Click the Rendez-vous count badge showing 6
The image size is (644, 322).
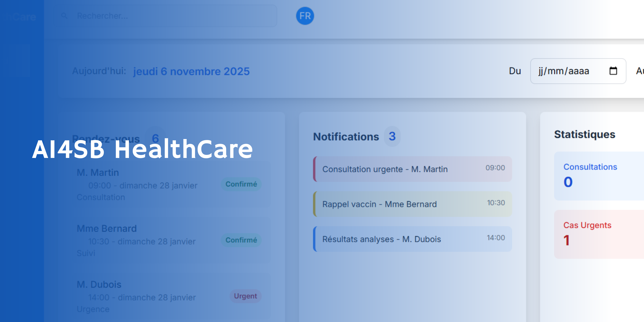tap(155, 138)
